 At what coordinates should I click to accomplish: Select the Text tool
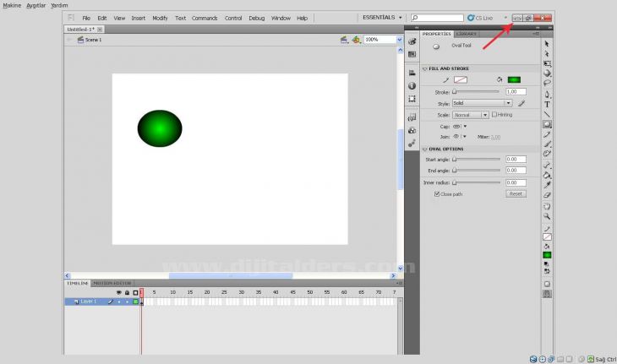click(547, 104)
